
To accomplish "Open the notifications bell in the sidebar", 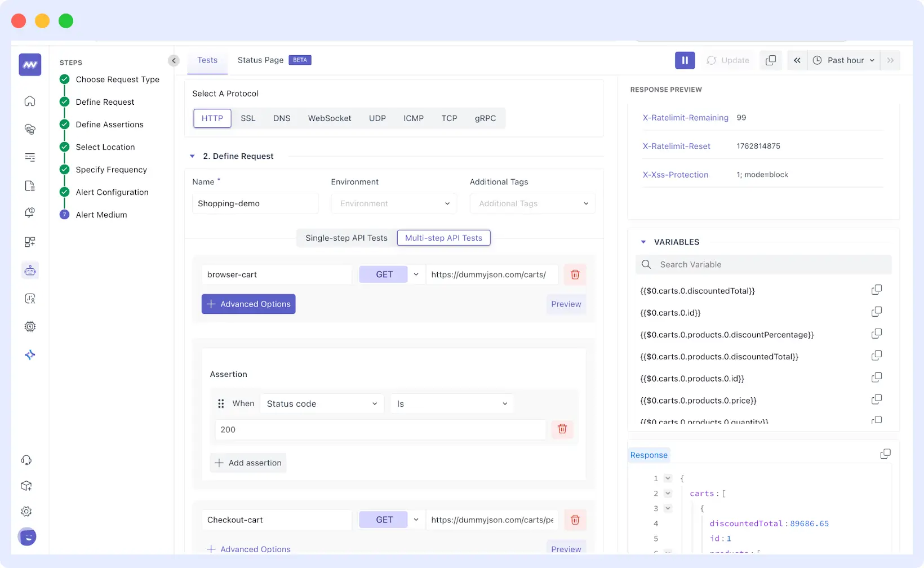I will (x=29, y=212).
